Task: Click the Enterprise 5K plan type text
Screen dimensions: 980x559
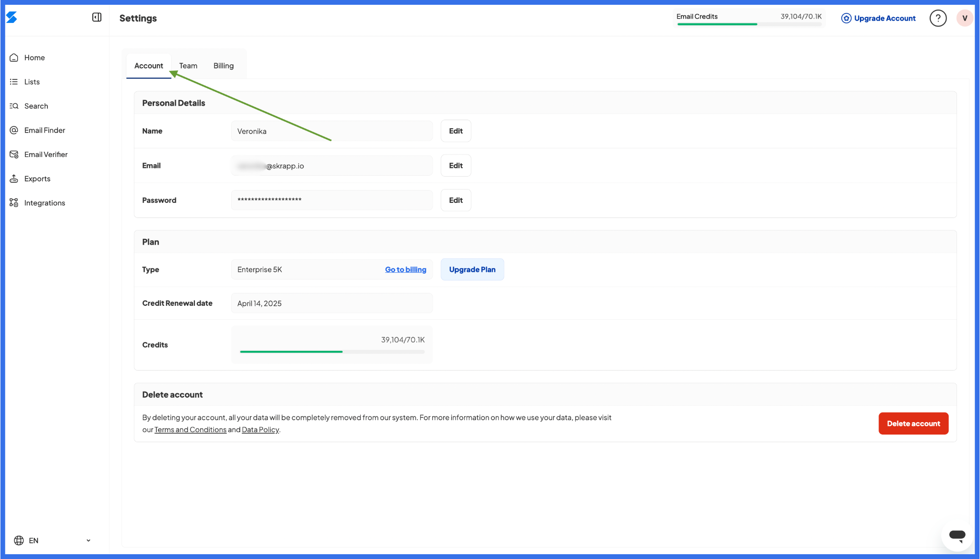Action: 259,269
